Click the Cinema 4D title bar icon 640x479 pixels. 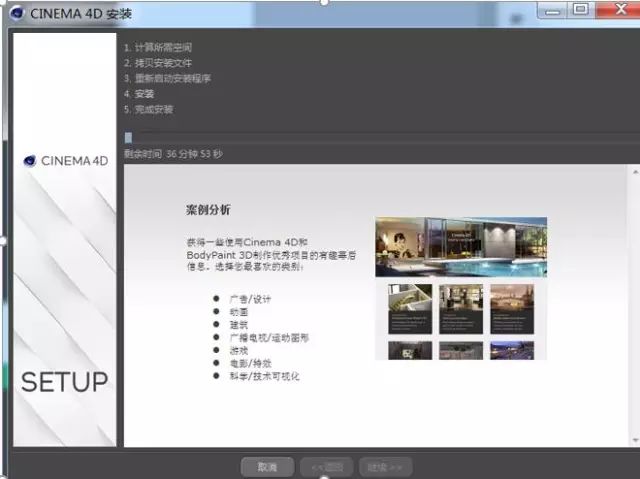tap(15, 13)
